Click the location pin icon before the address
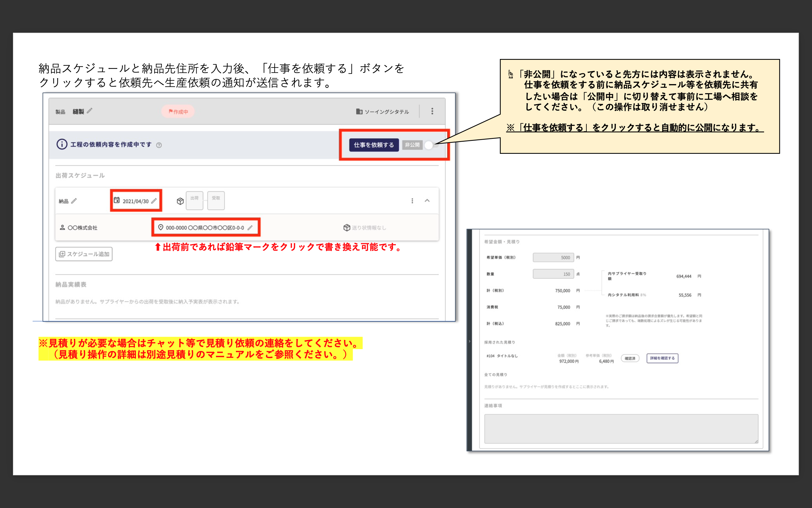The height and width of the screenshot is (508, 812). coord(161,227)
